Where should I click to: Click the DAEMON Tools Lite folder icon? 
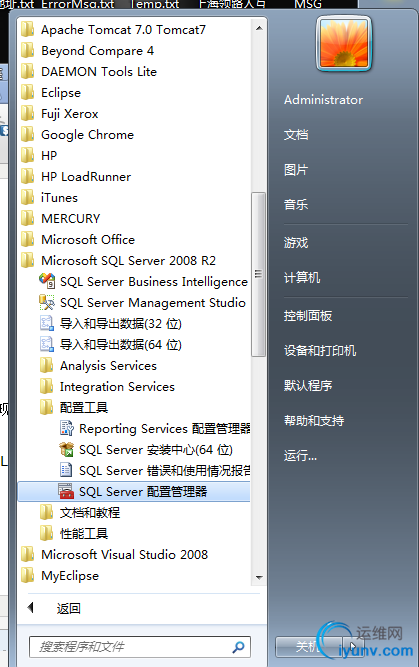coord(28,71)
